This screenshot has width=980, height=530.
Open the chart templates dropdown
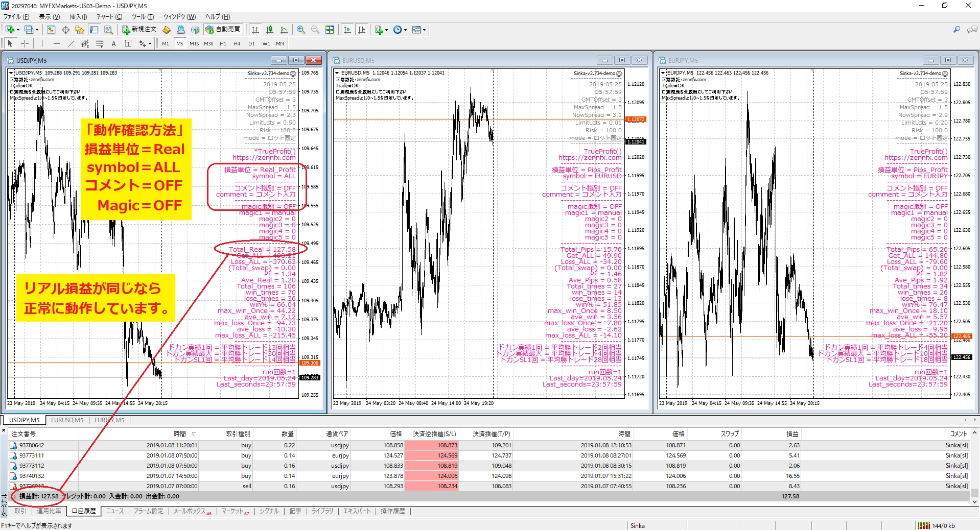point(424,30)
